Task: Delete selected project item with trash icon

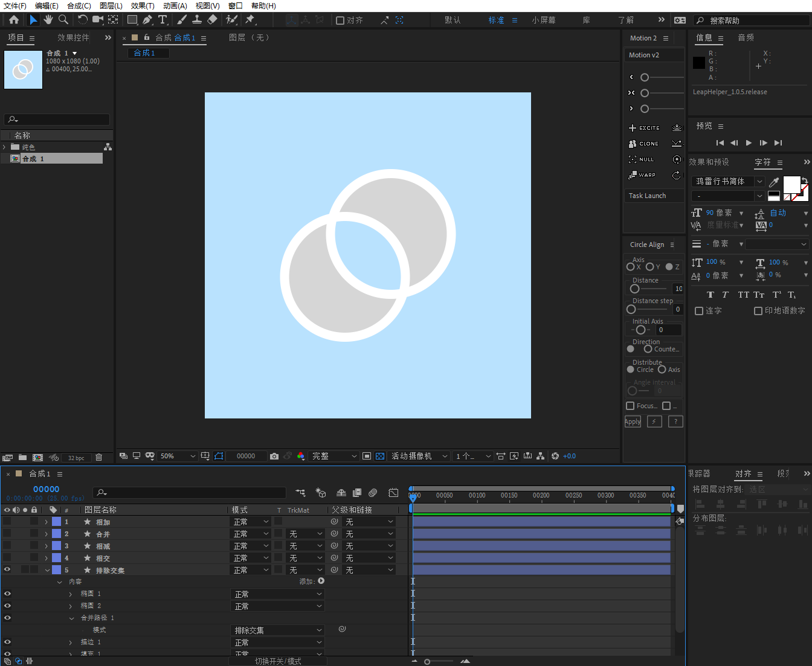Action: 99,458
